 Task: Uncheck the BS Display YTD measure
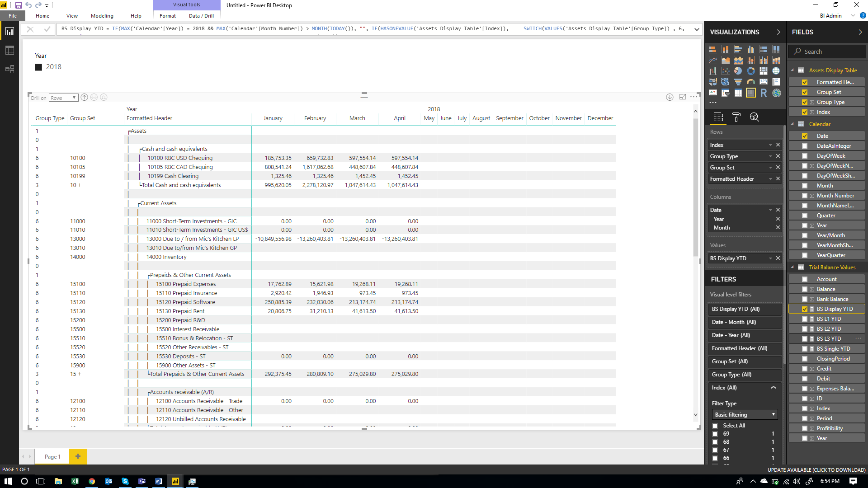click(805, 309)
